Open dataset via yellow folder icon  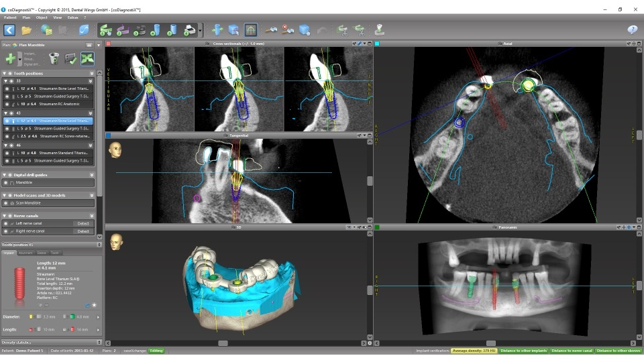(27, 30)
